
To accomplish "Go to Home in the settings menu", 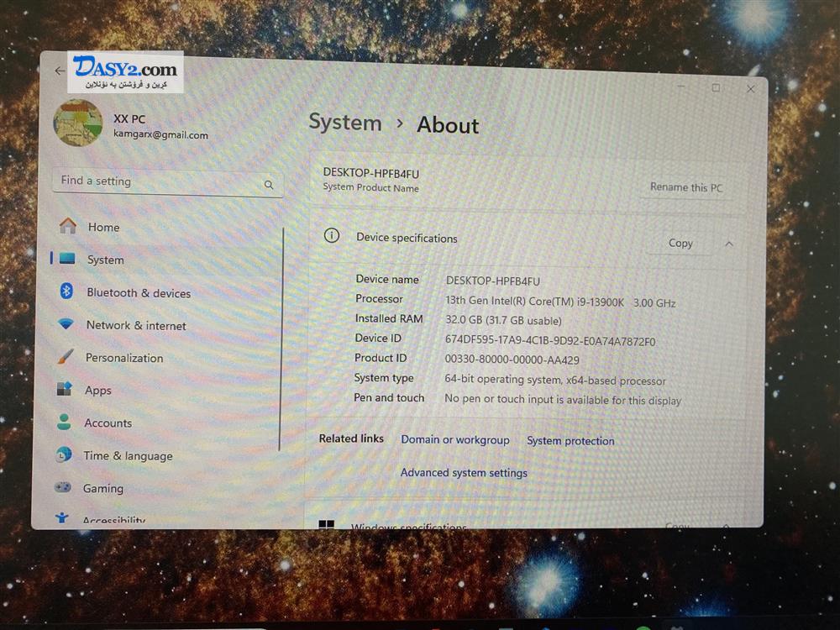I will [104, 227].
